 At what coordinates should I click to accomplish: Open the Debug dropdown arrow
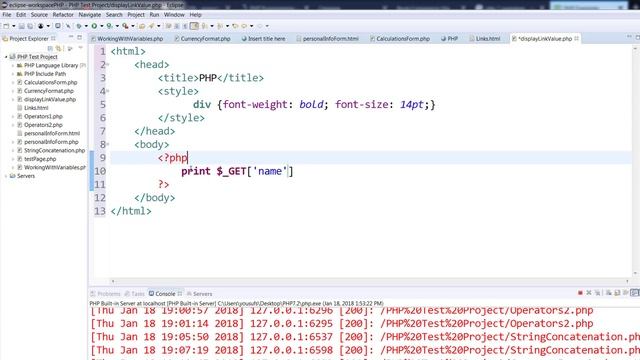point(86,26)
